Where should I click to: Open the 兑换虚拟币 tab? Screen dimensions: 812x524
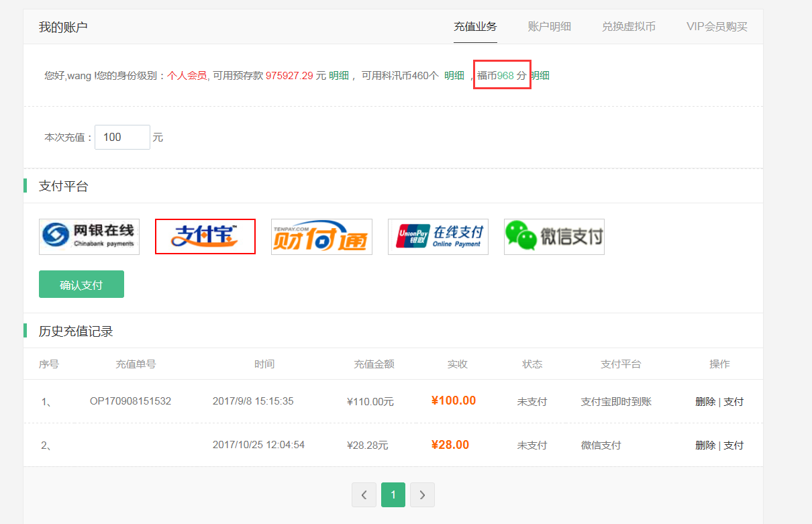click(628, 27)
